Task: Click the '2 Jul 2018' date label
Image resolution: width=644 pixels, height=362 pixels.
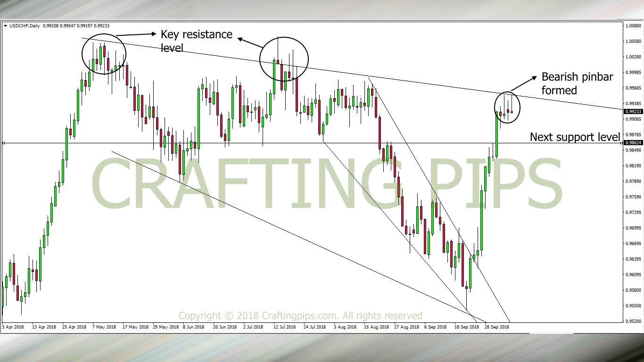Action: 254,327
